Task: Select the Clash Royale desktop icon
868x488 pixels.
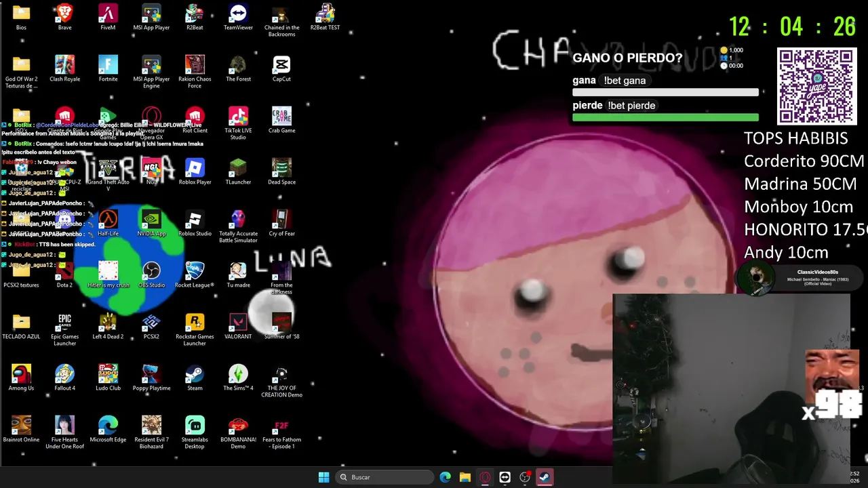Action: click(64, 69)
